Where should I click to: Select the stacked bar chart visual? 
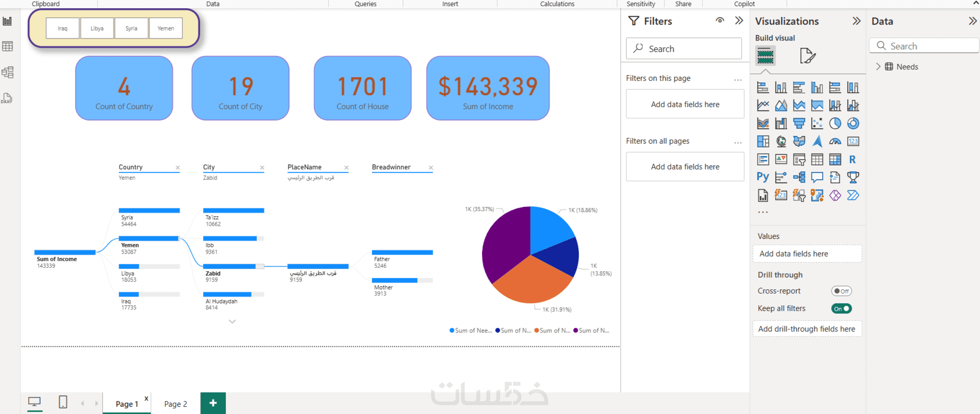pyautogui.click(x=763, y=87)
